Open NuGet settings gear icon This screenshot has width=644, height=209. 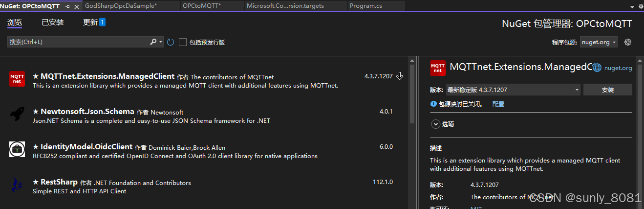[x=628, y=42]
